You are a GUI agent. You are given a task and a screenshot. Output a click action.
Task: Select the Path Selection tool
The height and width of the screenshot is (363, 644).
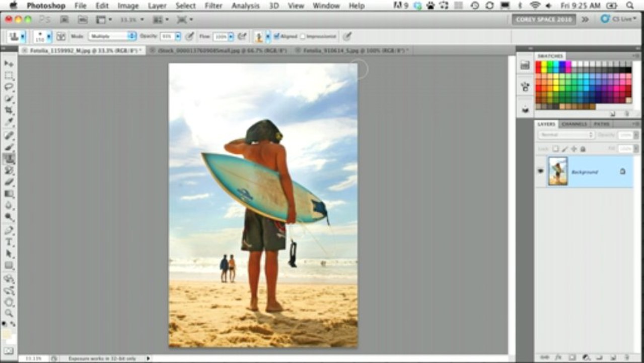tap(9, 254)
